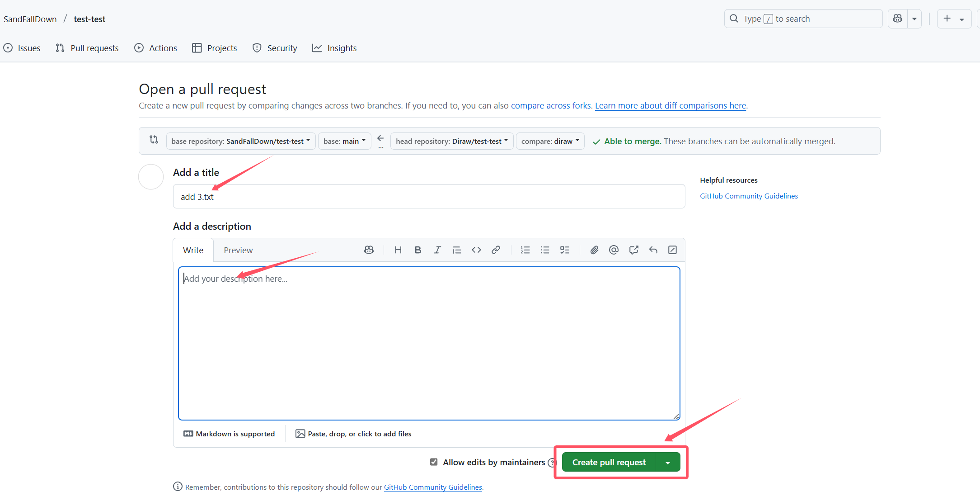Open compare across forks link

pyautogui.click(x=551, y=105)
